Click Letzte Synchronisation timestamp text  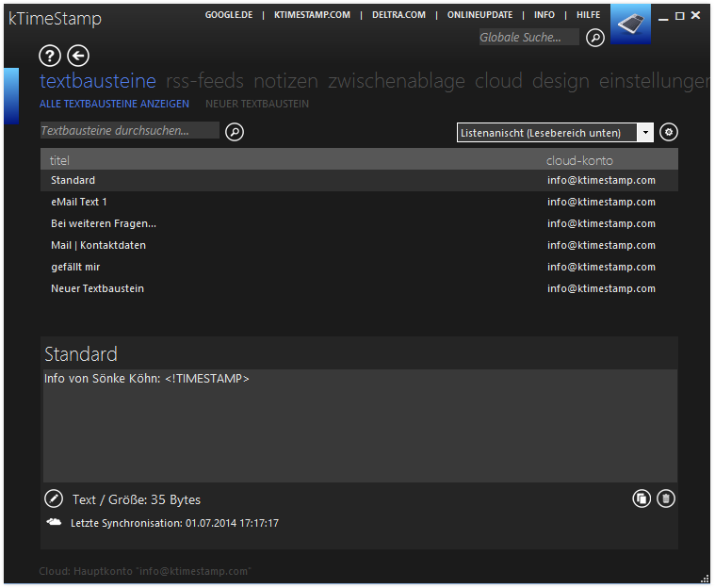coord(174,523)
